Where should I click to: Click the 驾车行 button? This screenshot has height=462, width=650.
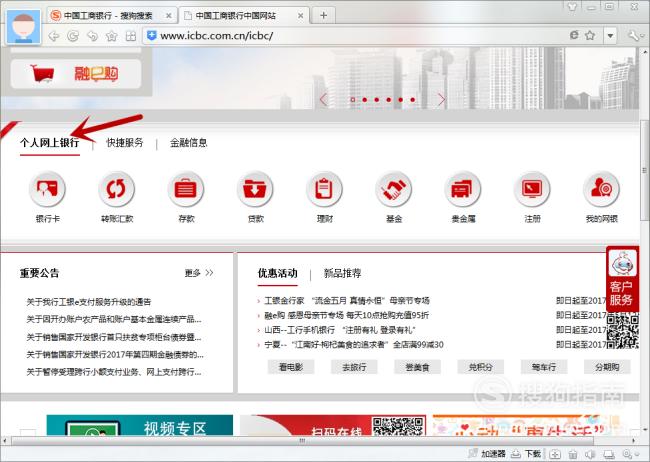coord(544,367)
